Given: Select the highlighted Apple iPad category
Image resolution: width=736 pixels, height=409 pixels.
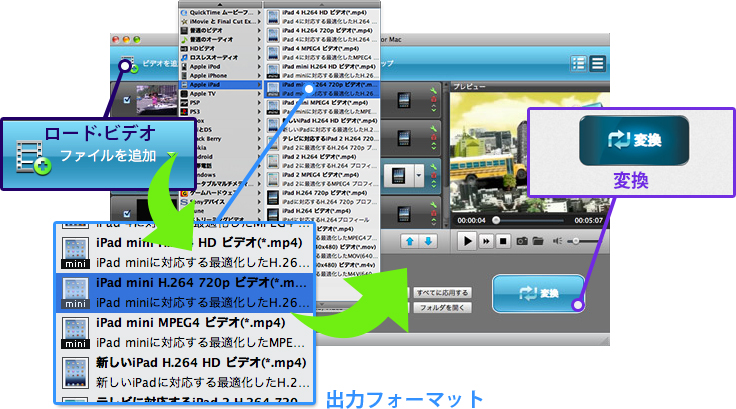Looking at the screenshot, I should click(x=220, y=85).
